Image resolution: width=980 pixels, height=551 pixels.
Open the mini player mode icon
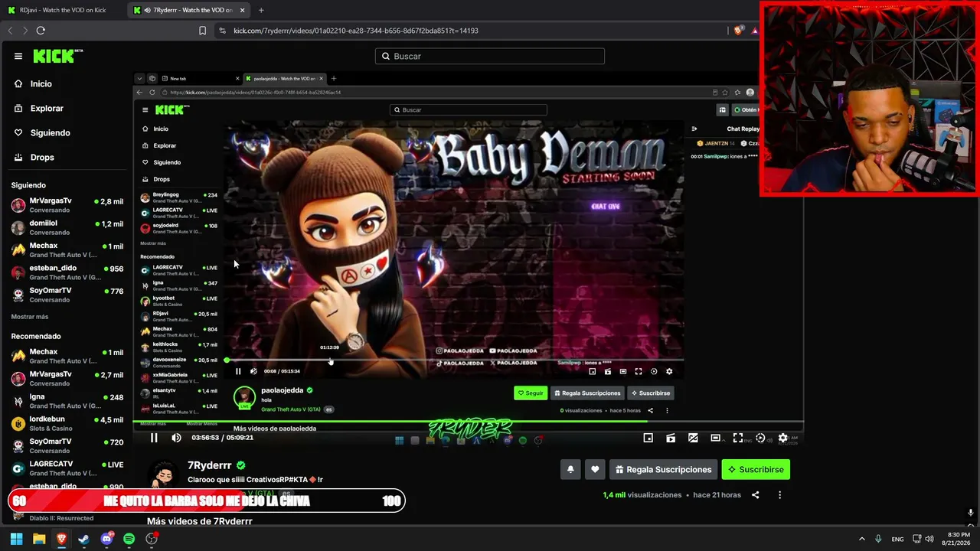648,438
